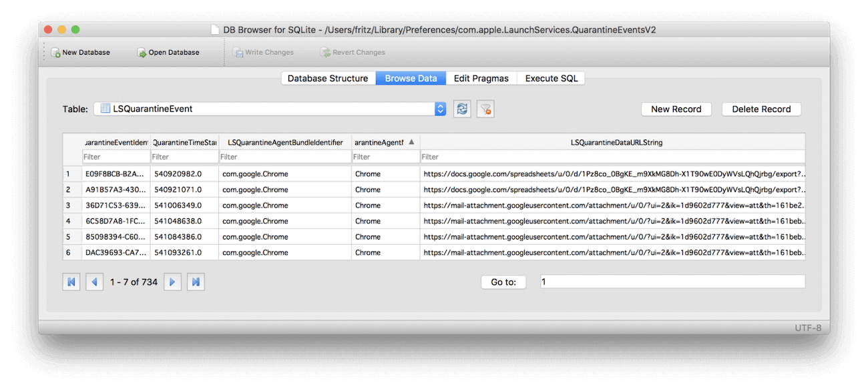Go to the next record page
868x389 pixels.
pos(172,282)
